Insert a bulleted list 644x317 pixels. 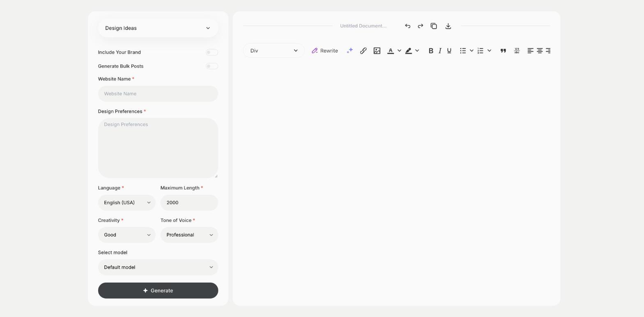[463, 50]
